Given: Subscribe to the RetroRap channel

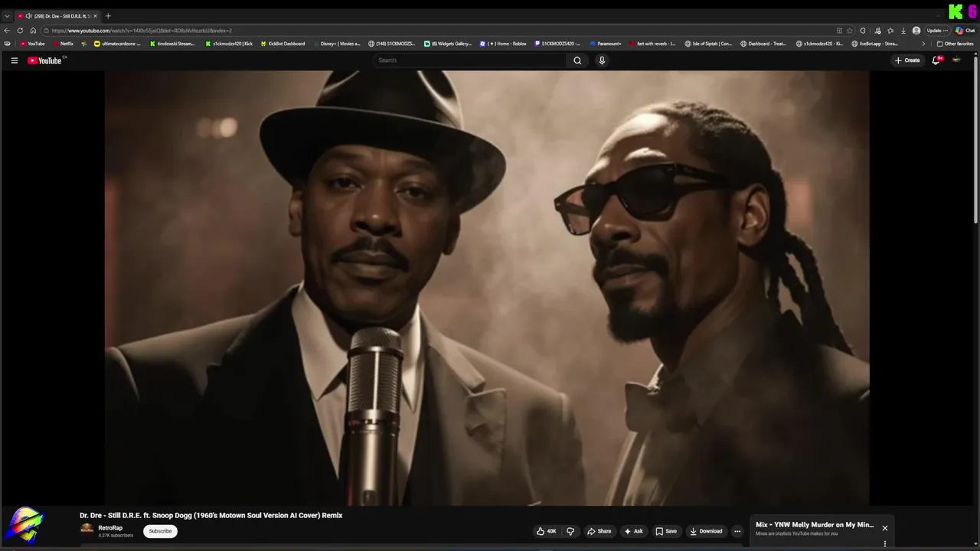Looking at the screenshot, I should coord(160,531).
